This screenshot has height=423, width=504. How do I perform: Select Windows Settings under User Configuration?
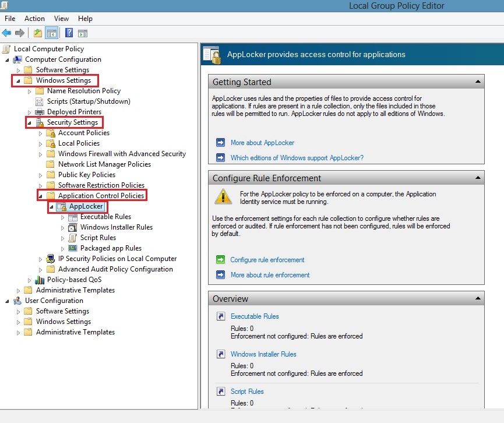click(64, 322)
